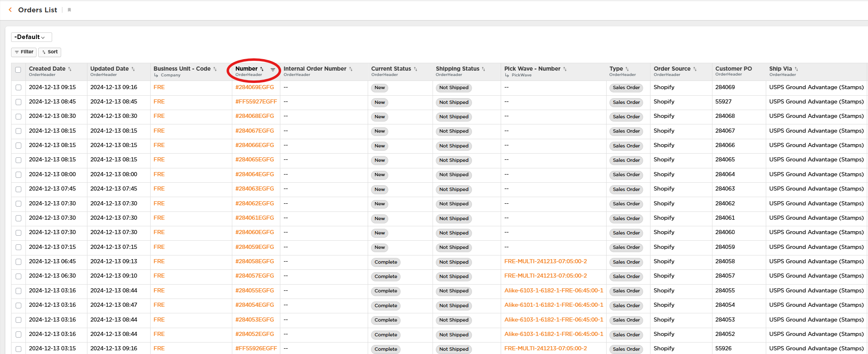Click Ship Via cell for order #284062EGFG

tap(816, 204)
